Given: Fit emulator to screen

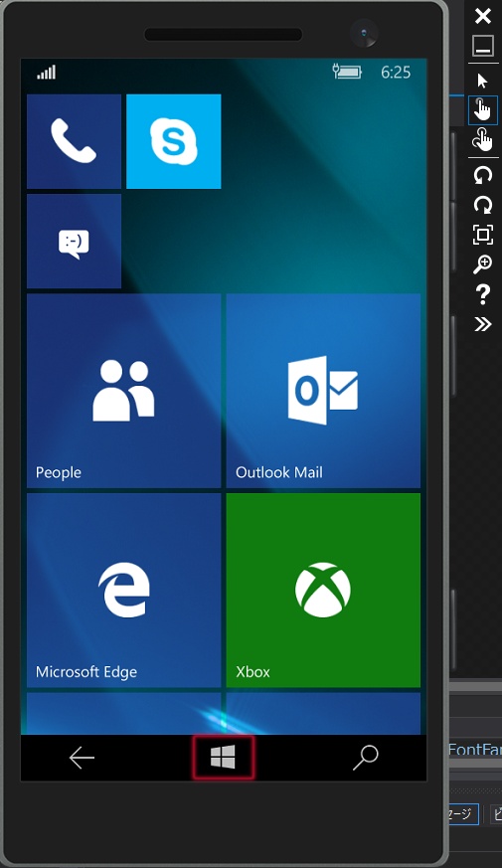Looking at the screenshot, I should pyautogui.click(x=483, y=235).
